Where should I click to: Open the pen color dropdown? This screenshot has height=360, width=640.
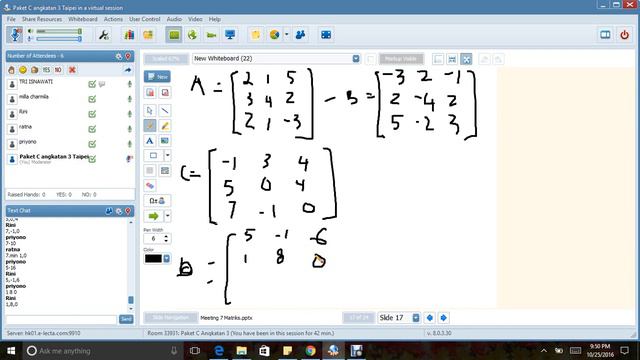[x=167, y=259]
